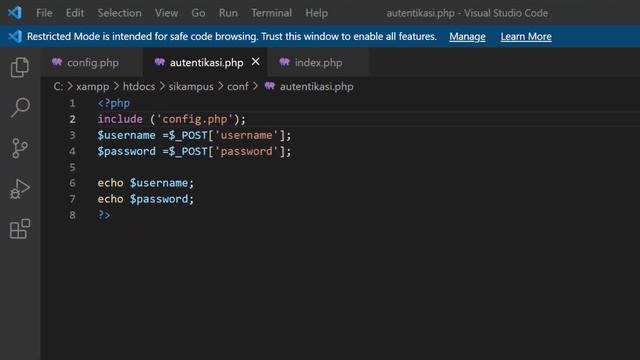Open the Source Control view
Viewport: 640px width, 360px height.
20,148
